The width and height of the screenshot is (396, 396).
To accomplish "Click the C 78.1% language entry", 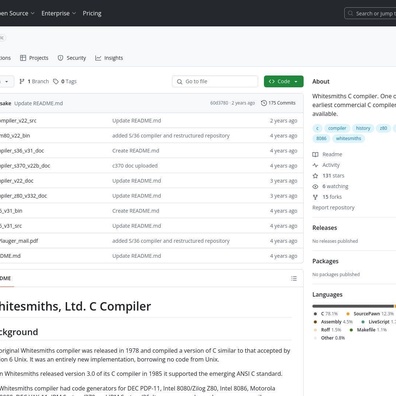I will tap(326, 314).
